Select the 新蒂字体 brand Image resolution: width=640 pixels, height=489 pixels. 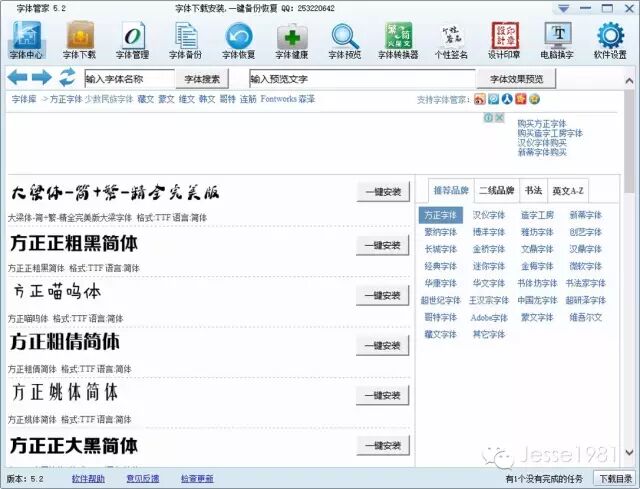(x=586, y=215)
